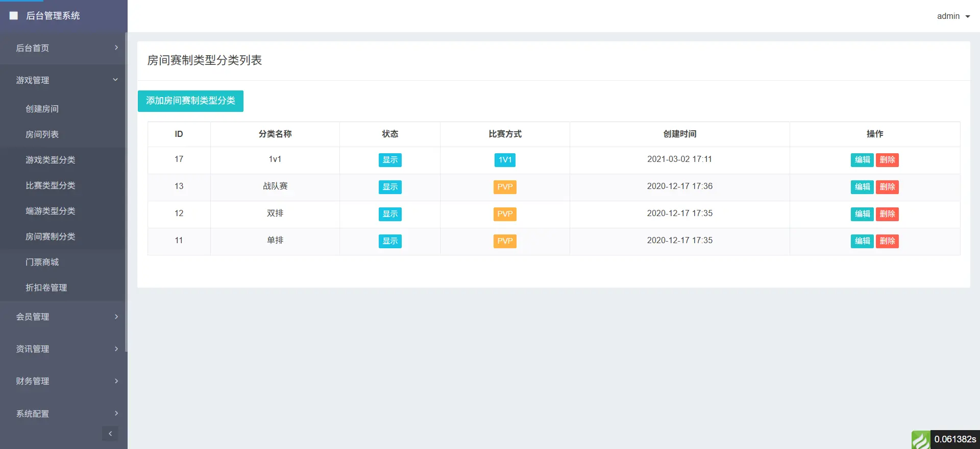This screenshot has height=449, width=980.
Task: Collapse the 游戏管理 menu
Action: 64,80
